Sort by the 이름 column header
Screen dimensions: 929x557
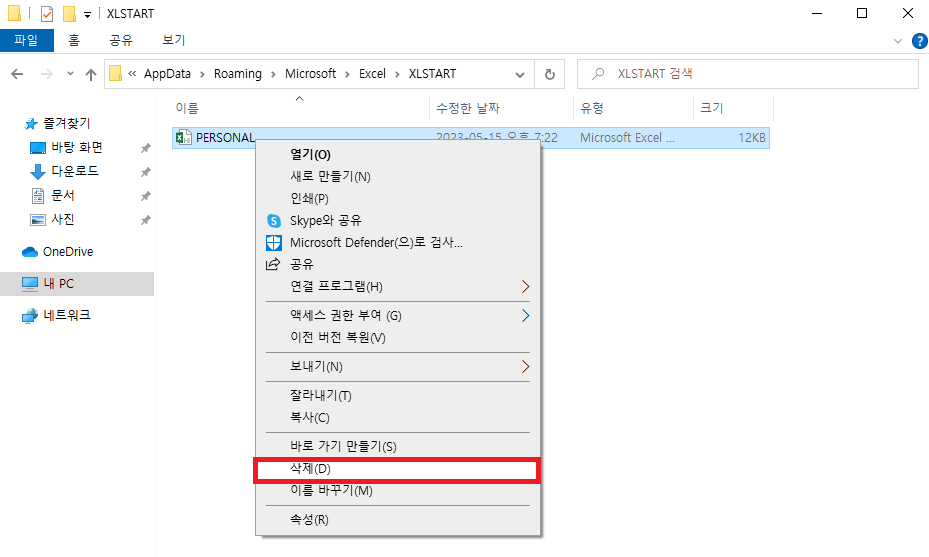187,108
